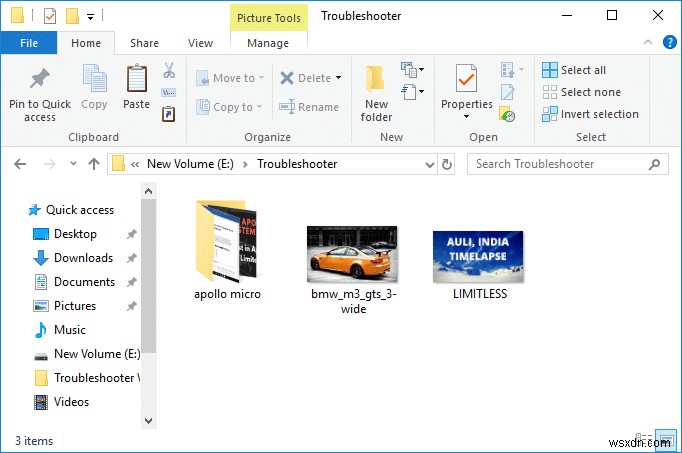Open Desktop in navigation pane
The height and width of the screenshot is (453, 682).
(x=65, y=234)
